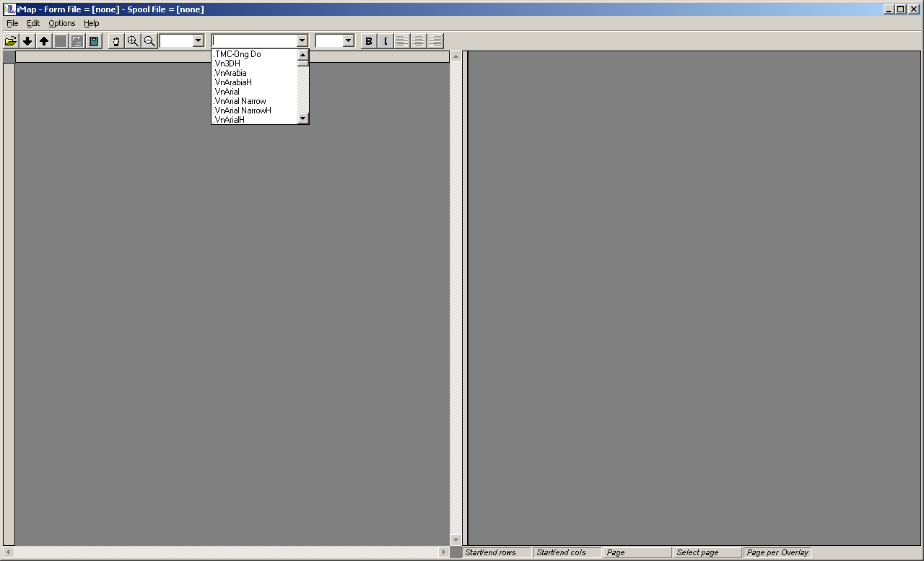Click the down arrow toolbar icon
The image size is (924, 561).
(27, 41)
